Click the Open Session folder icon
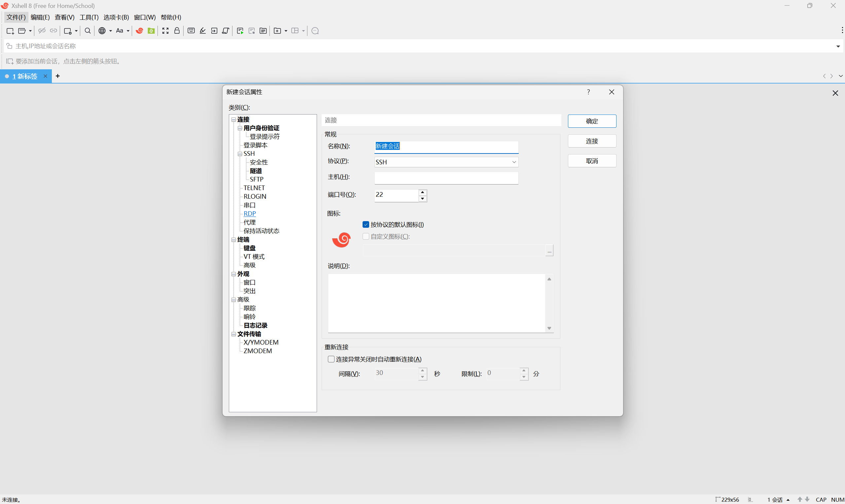Image resolution: width=845 pixels, height=504 pixels. click(x=22, y=31)
